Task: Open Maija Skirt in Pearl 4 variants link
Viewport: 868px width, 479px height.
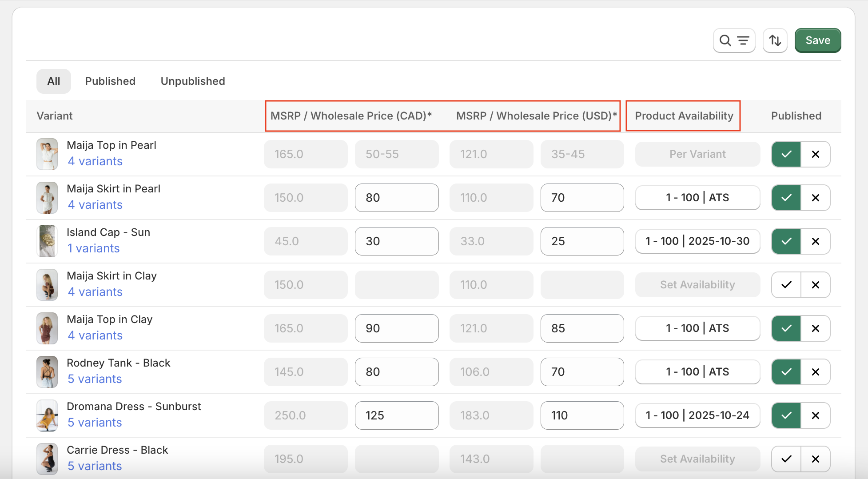Action: point(95,205)
